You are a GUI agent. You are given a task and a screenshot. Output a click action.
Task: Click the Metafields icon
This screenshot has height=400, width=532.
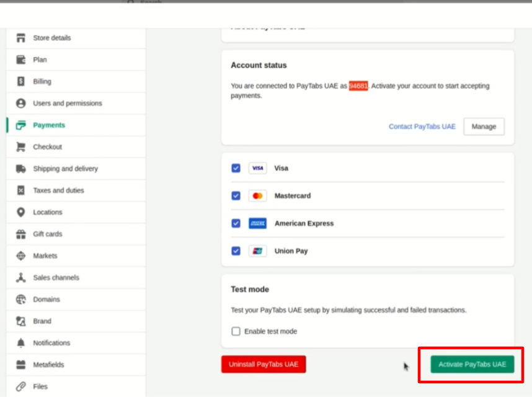[20, 365]
